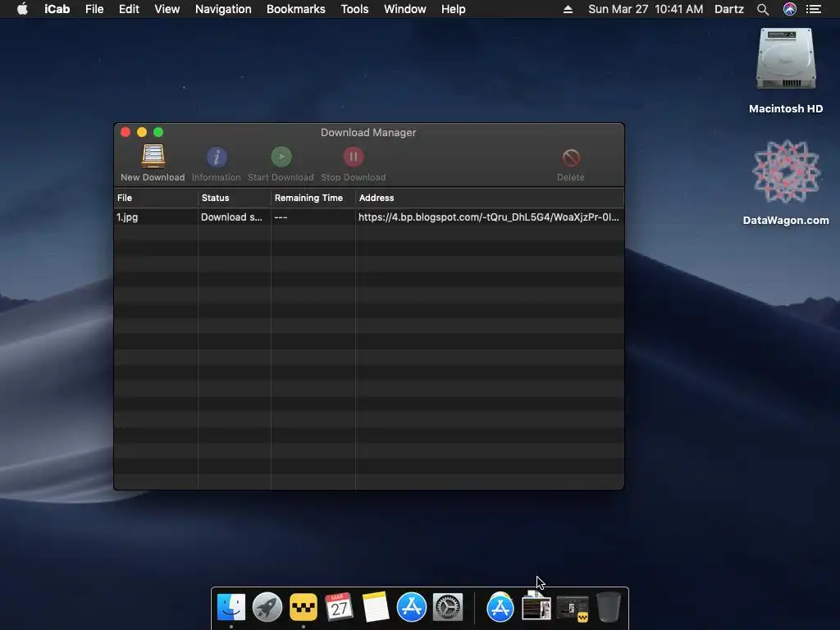Click the 'Download s...' status cell
The image size is (840, 630).
(231, 217)
